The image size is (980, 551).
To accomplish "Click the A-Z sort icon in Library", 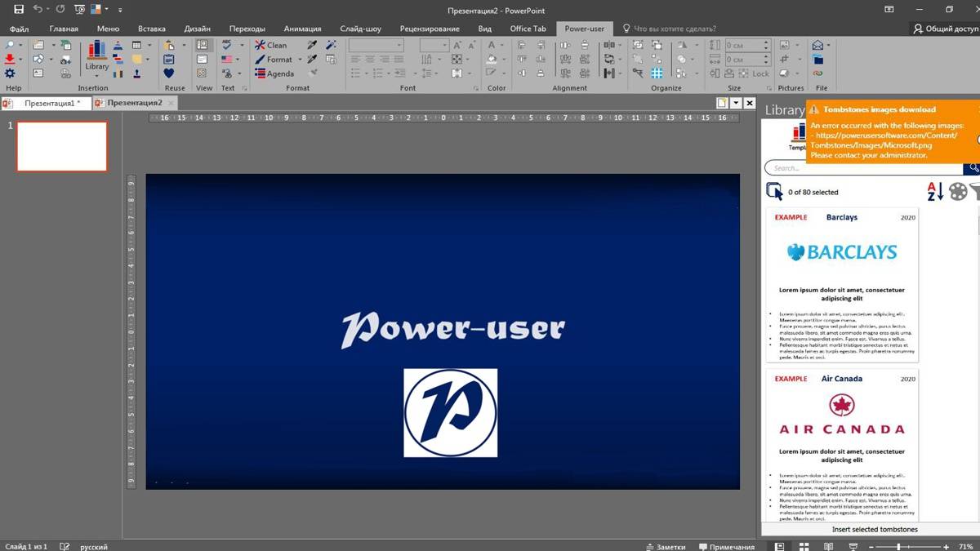I will [936, 192].
